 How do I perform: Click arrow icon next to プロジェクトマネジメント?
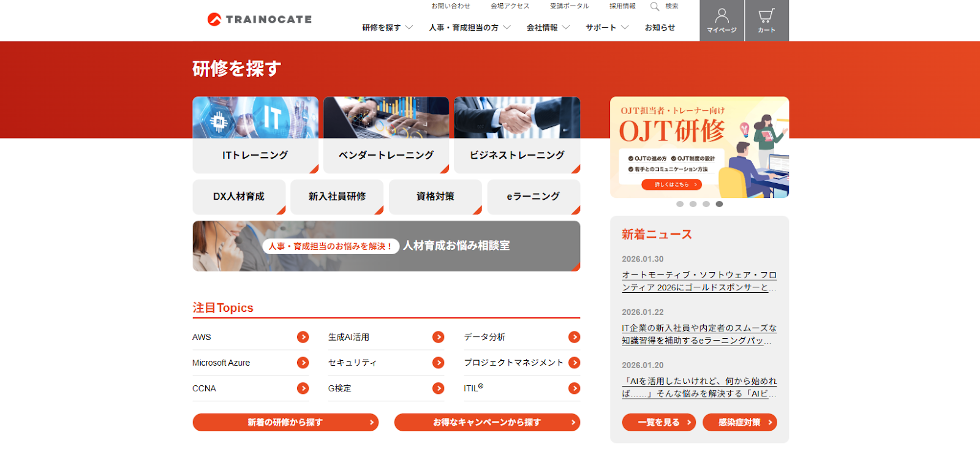[574, 363]
